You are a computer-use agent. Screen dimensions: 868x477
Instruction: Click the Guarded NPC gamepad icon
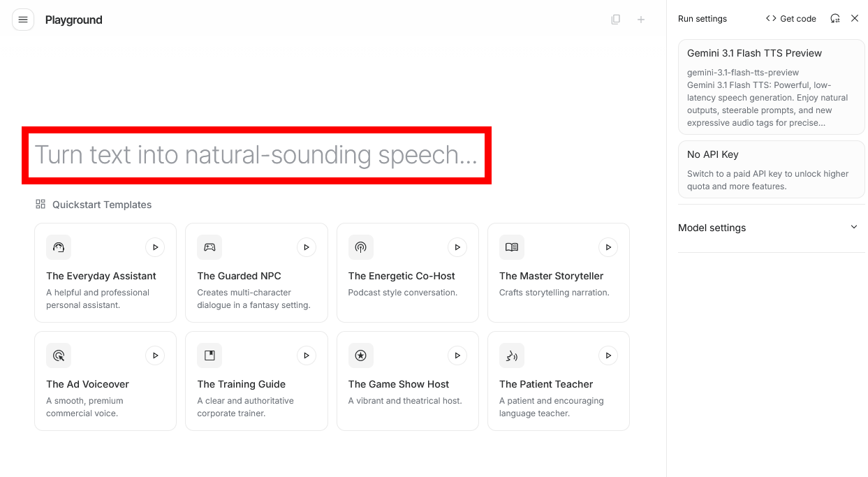coord(209,247)
